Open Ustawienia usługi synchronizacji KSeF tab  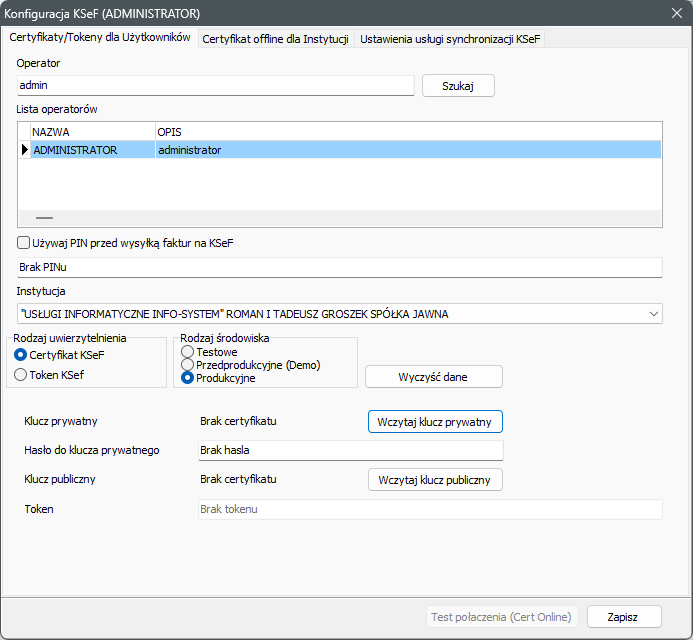pos(450,39)
